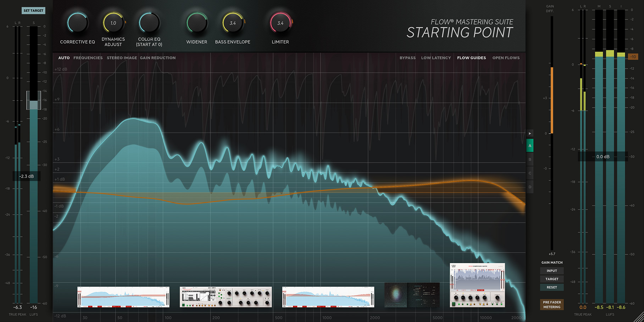The height and width of the screenshot is (322, 644).
Task: Click the Gain Match Input button
Action: pos(552,271)
